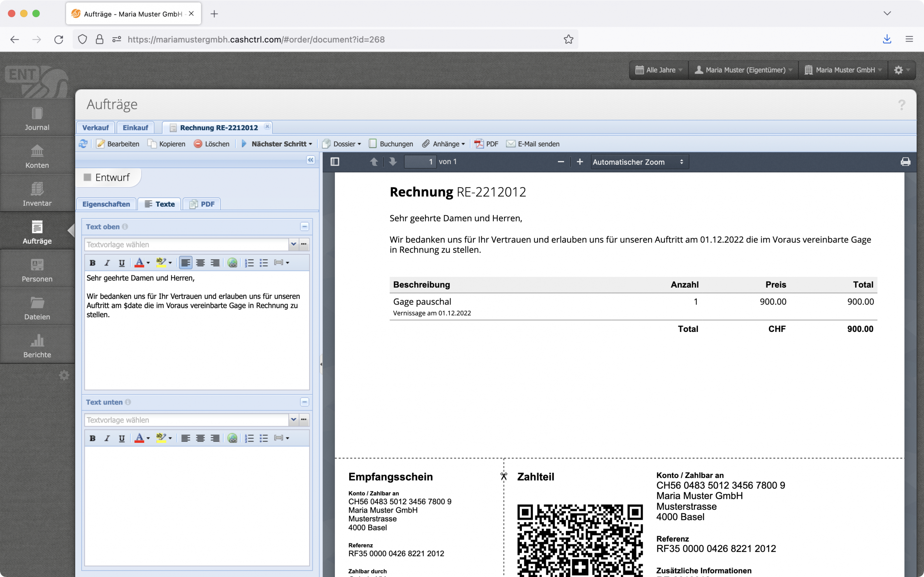This screenshot has width=924, height=577.
Task: Insert numbered list in Text oben editor
Action: pyautogui.click(x=249, y=262)
